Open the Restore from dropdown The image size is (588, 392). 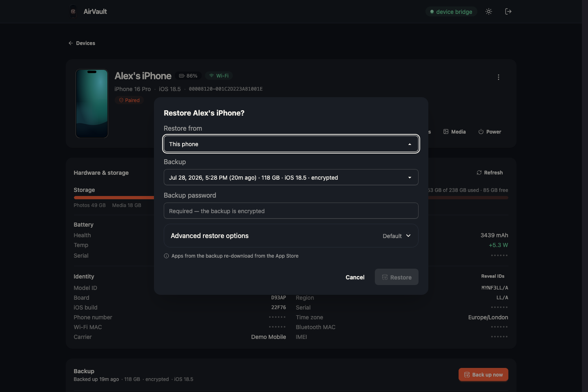pos(291,144)
